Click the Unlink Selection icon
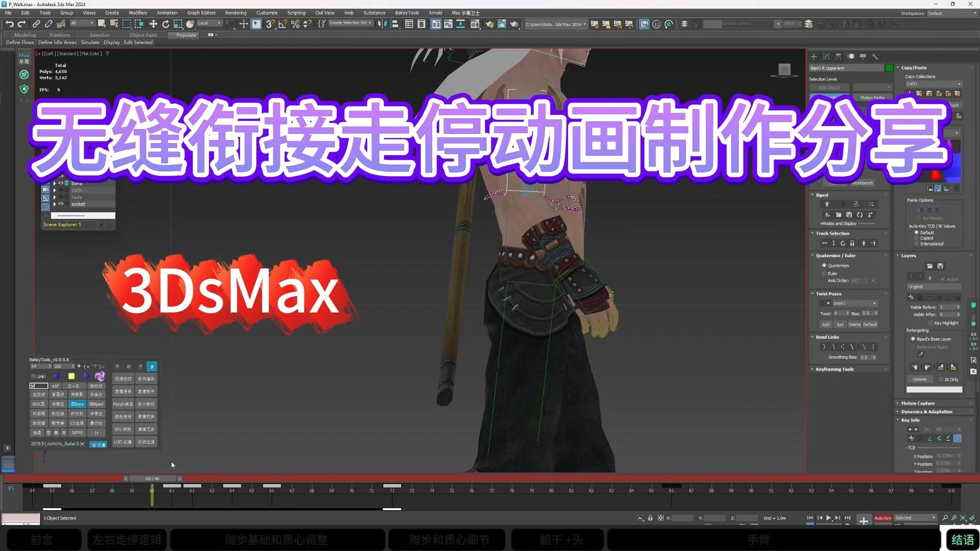980x551 pixels. [x=48, y=24]
